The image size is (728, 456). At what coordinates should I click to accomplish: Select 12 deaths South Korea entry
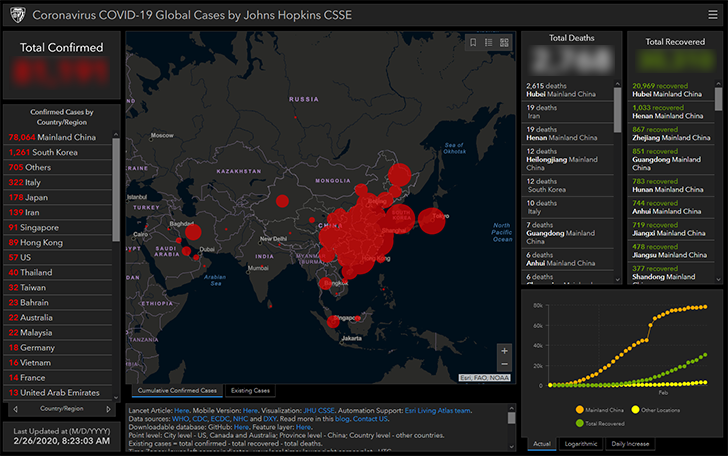click(x=568, y=185)
